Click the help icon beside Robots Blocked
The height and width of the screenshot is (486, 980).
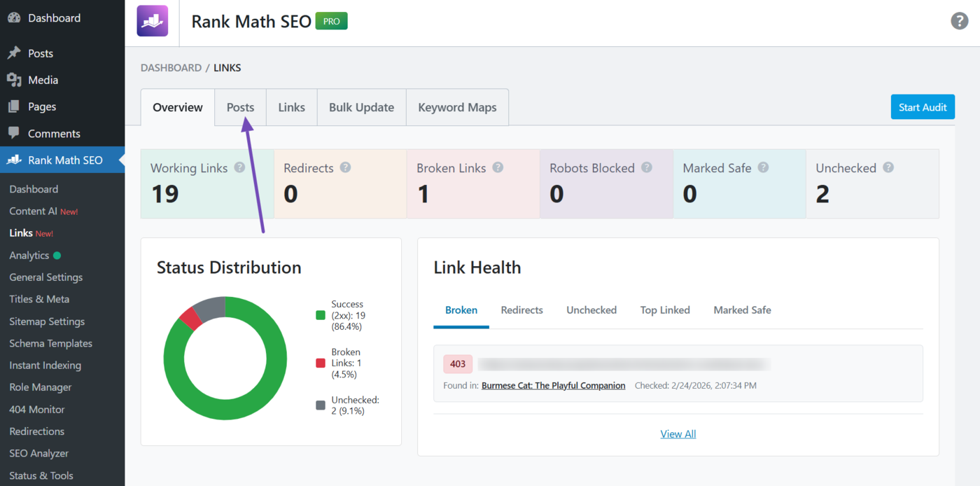(647, 168)
